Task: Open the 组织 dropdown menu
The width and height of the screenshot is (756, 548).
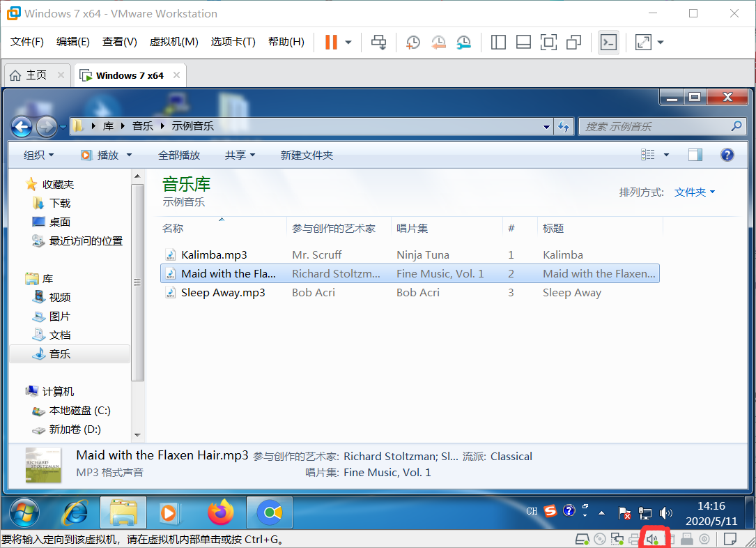Action: 38,155
